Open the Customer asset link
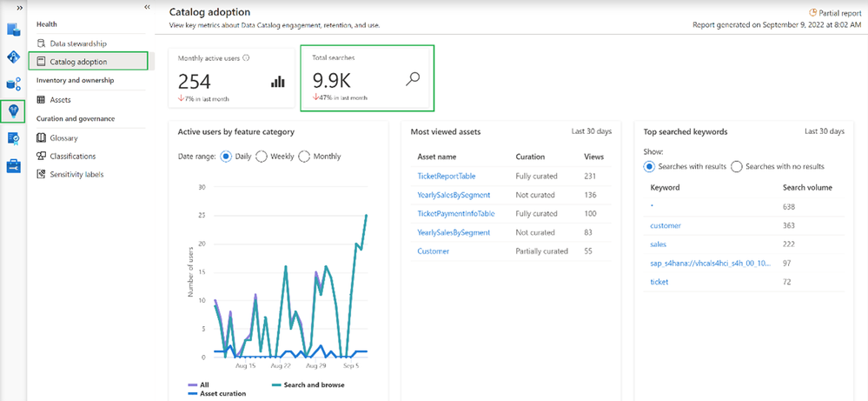This screenshot has height=401, width=868. (433, 251)
